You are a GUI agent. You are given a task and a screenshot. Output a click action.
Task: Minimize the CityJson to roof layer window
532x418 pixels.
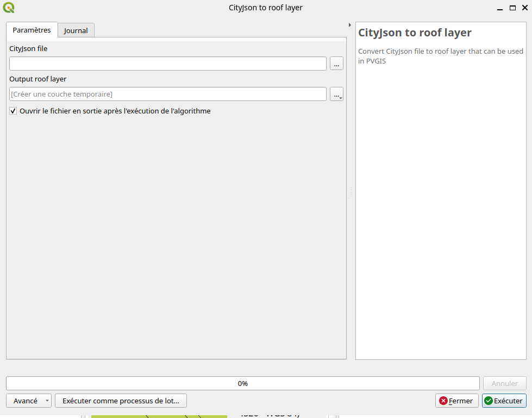point(500,8)
